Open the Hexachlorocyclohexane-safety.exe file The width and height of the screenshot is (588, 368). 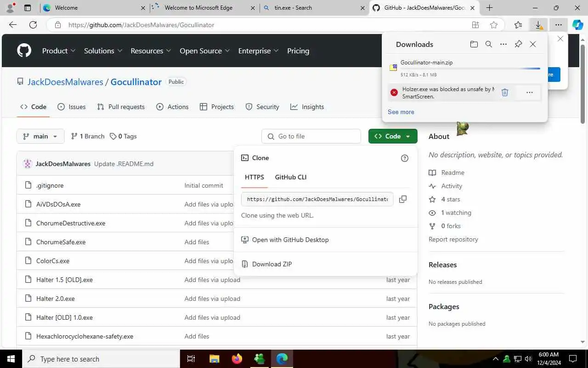tap(85, 336)
